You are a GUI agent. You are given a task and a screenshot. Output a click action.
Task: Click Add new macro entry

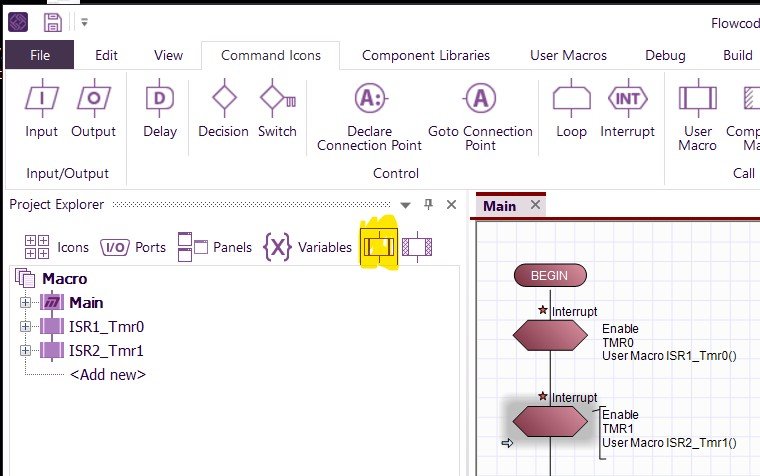[x=108, y=375]
